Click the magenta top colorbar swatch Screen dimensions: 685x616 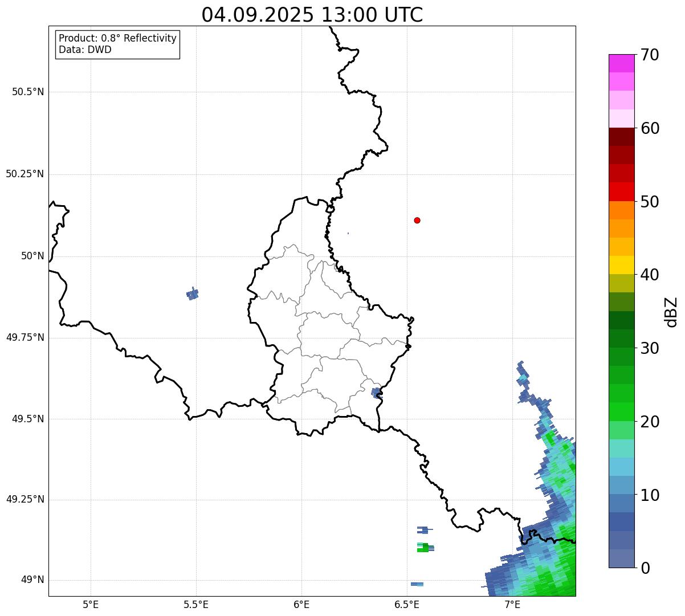pyautogui.click(x=621, y=63)
